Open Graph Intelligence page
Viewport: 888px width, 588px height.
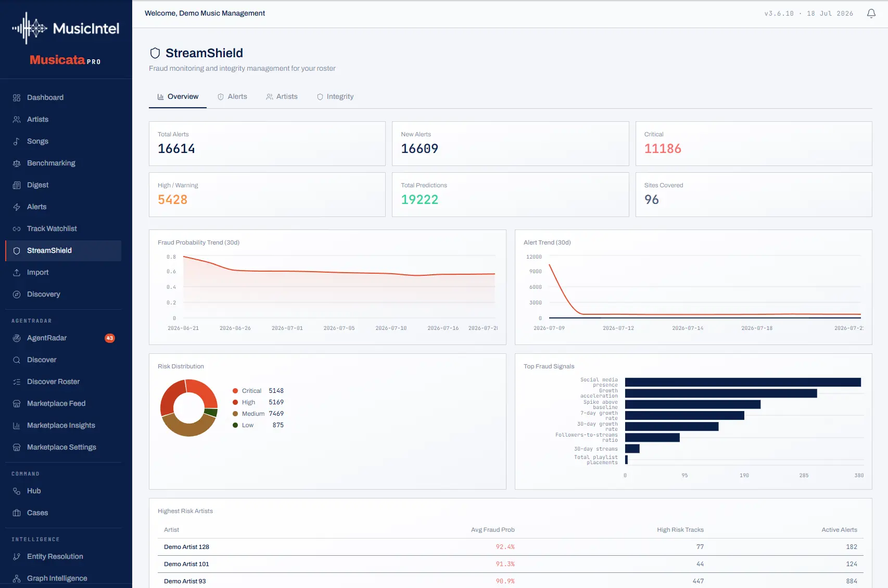click(x=63, y=579)
